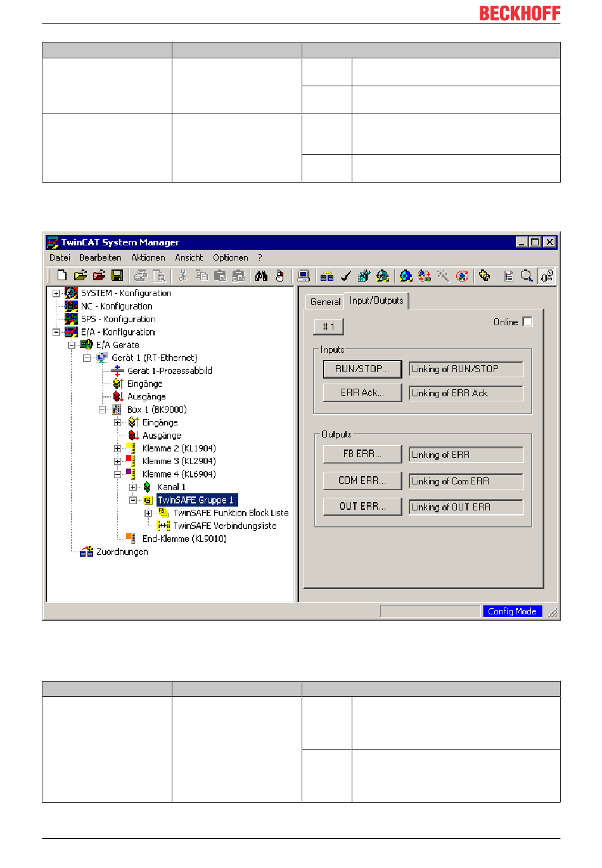The width and height of the screenshot is (602, 868).
Task: Click the NC - Konfiguration node icon
Action: click(71, 306)
